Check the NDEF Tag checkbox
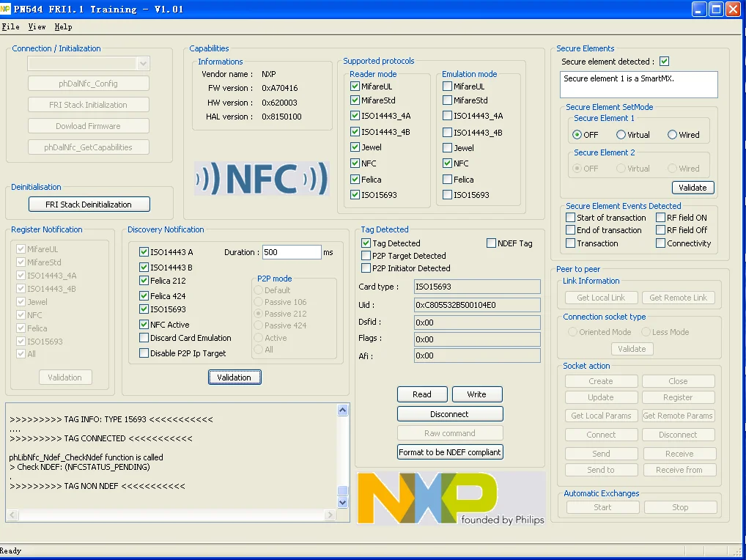Viewport: 746px width, 560px height. (491, 243)
